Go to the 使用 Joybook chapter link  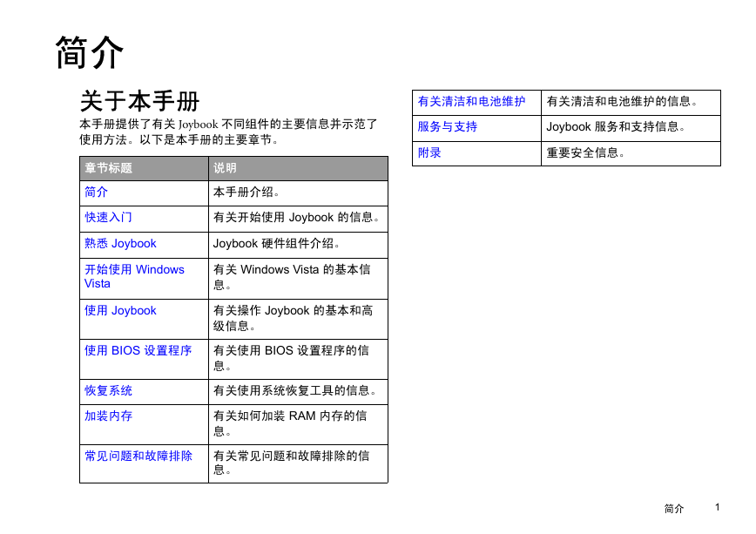(120, 310)
